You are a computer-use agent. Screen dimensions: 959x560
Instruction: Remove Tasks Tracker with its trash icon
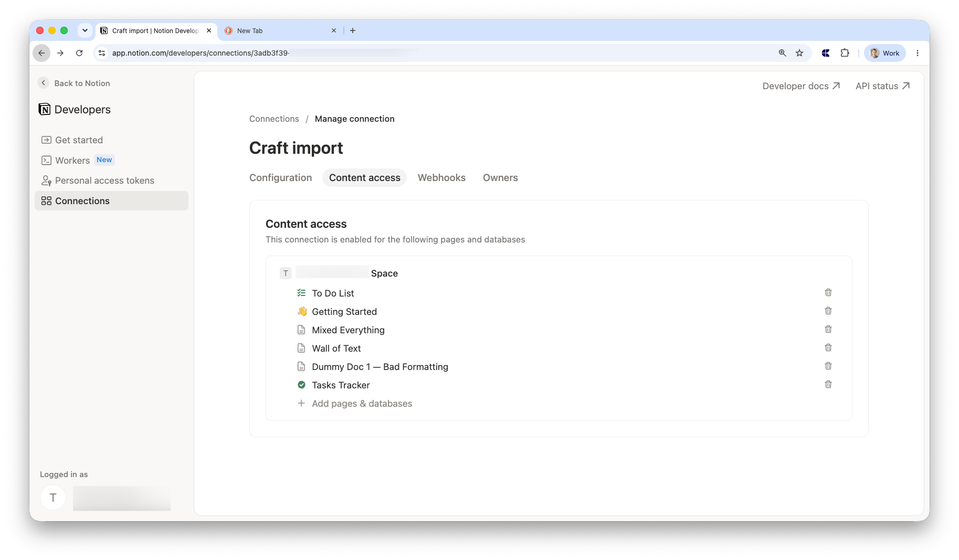coord(828,384)
